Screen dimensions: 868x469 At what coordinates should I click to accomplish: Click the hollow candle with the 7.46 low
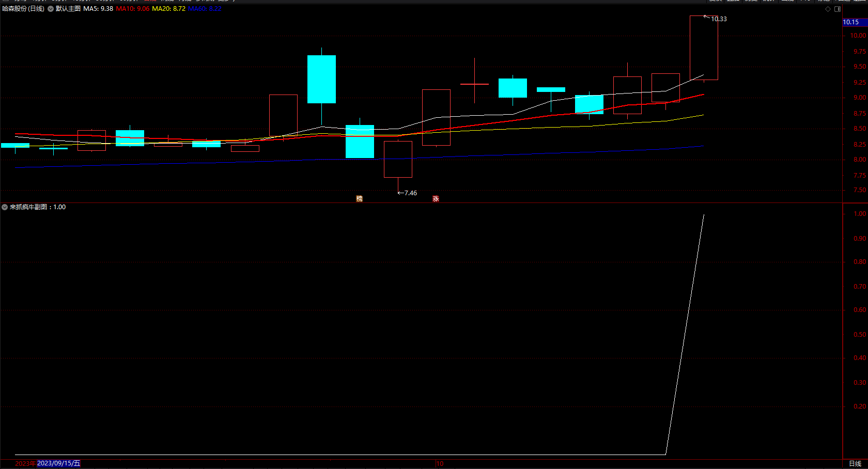[398, 159]
